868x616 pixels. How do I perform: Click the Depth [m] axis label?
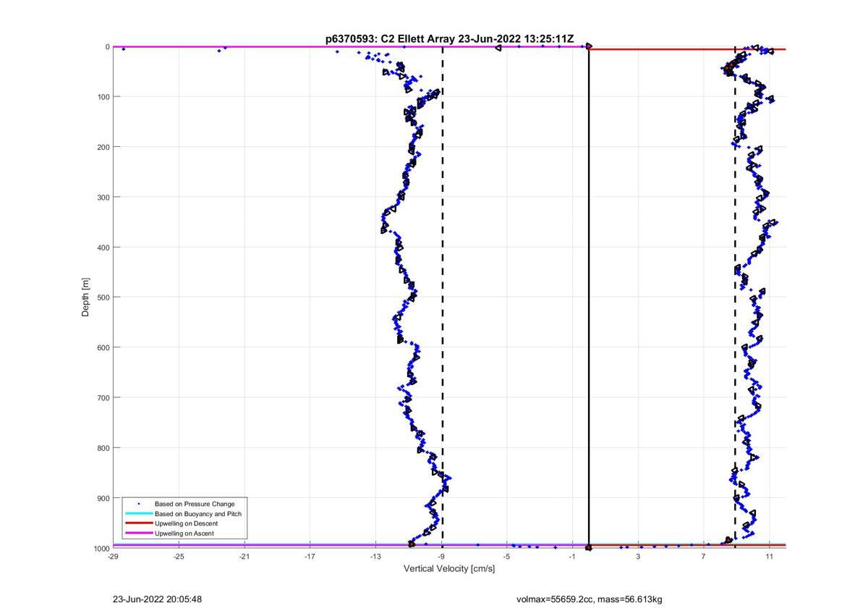[x=85, y=297]
